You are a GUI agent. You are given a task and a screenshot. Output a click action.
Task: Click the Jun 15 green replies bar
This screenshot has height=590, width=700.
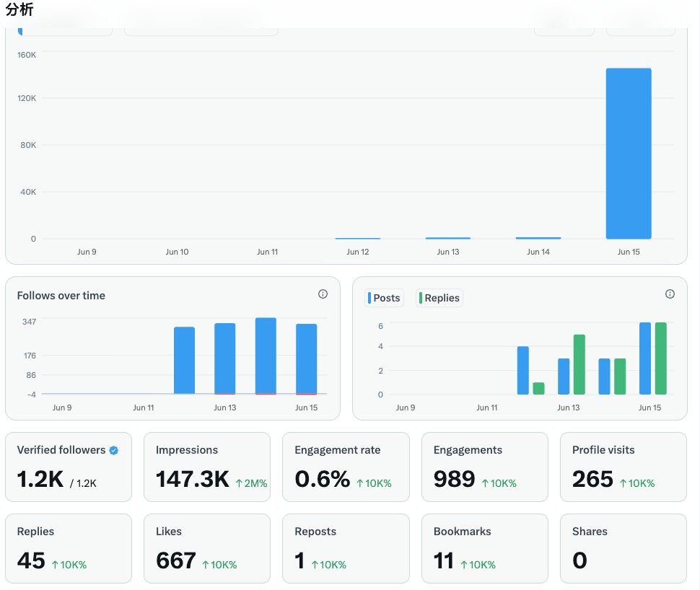tap(661, 358)
